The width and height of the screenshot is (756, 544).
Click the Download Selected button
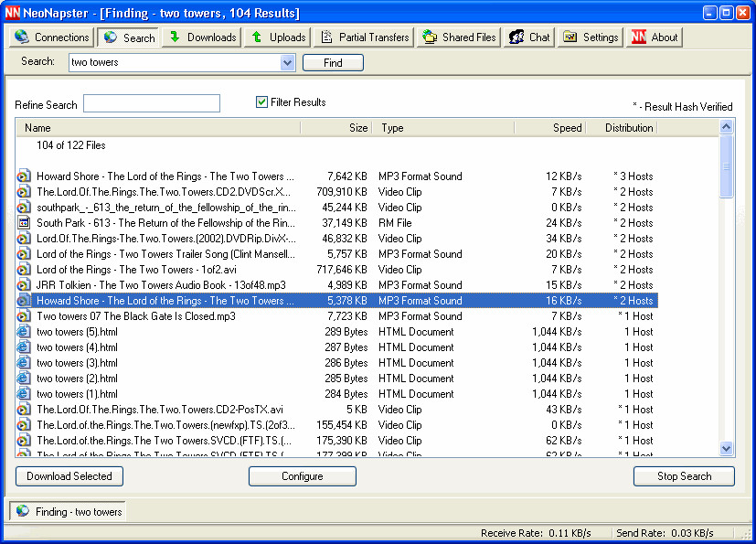[69, 476]
